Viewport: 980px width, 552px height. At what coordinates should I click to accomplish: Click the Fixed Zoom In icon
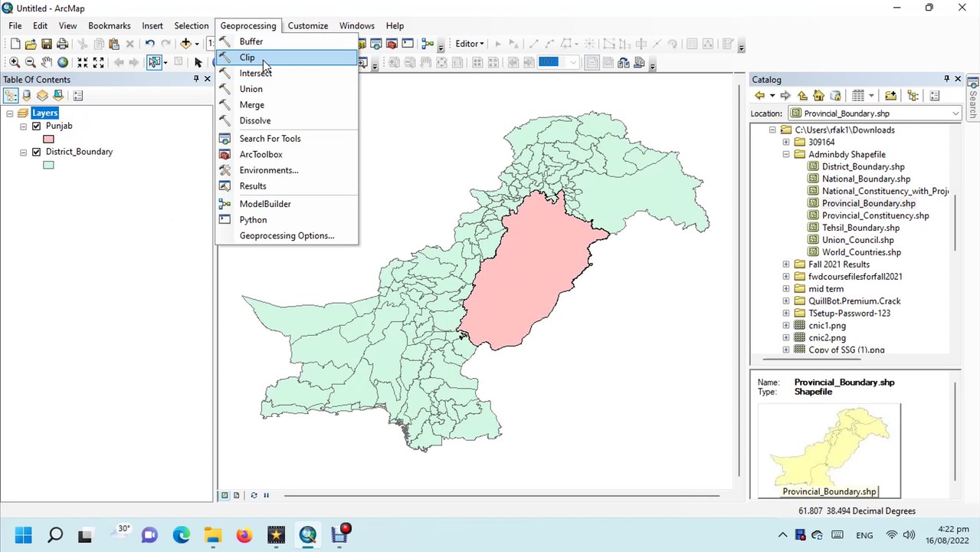click(x=82, y=62)
